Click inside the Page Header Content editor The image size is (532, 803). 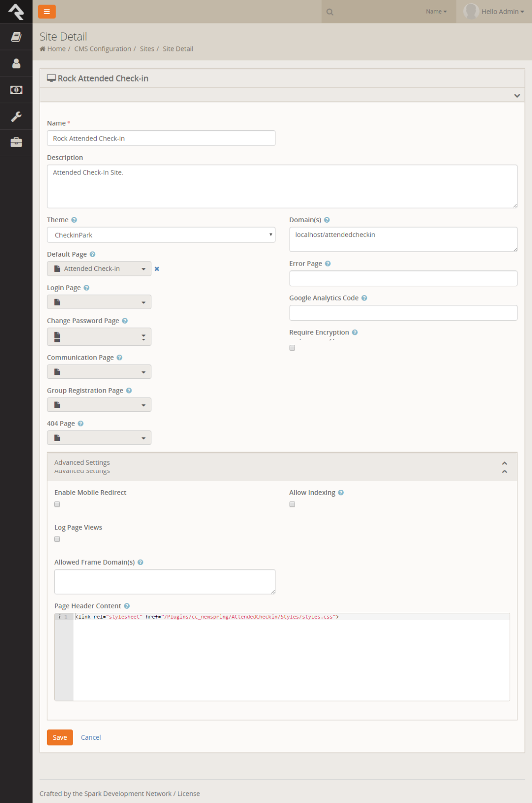(291, 657)
